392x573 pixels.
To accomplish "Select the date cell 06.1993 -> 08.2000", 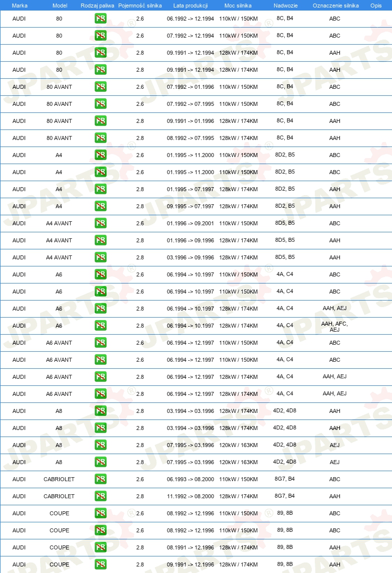I will [190, 479].
